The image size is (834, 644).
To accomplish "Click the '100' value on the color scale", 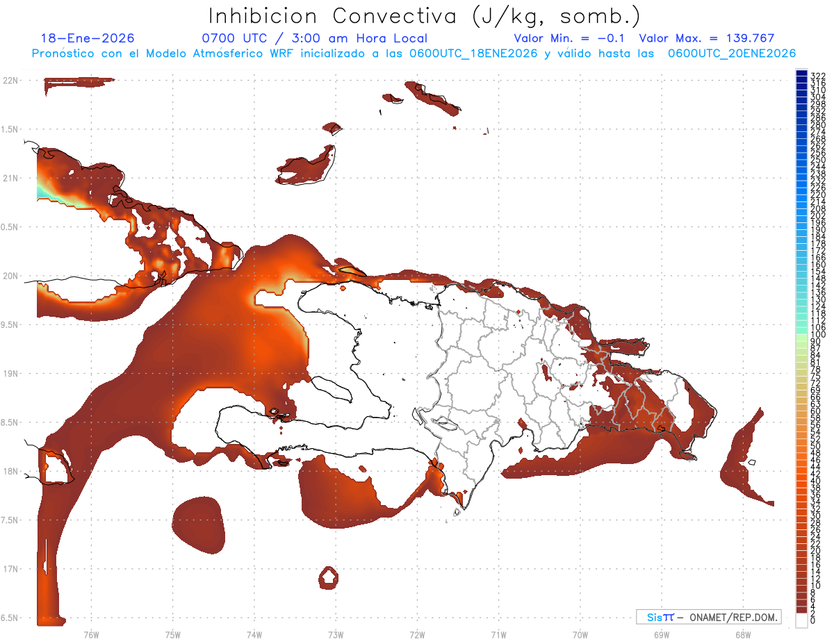I will [x=817, y=335].
